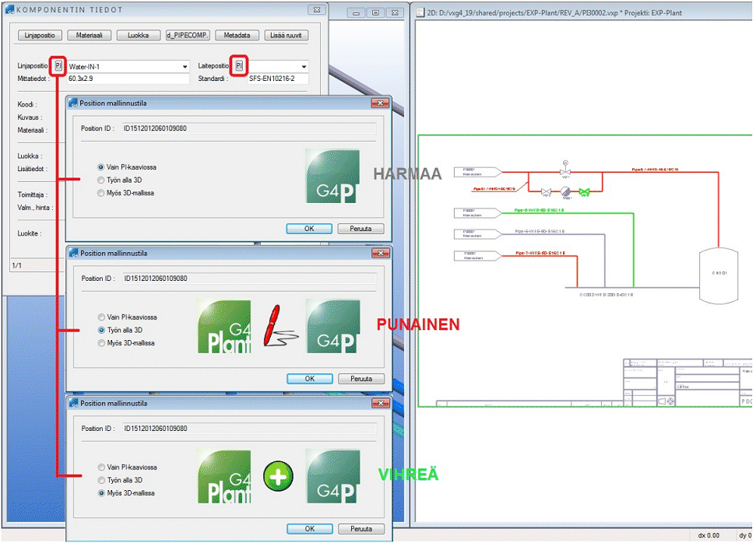Open the Materiaali section button
Screen dimensions: 756x543
(90, 35)
